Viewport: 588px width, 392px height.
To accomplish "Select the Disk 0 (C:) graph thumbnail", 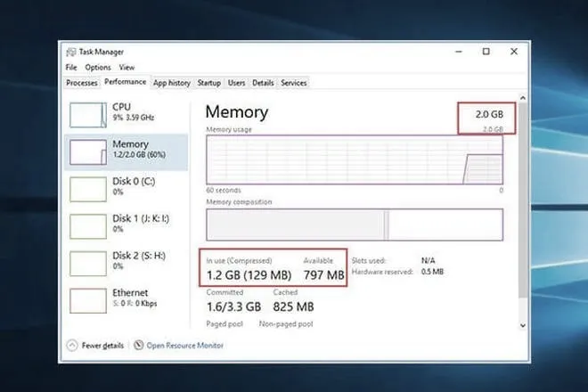I will (x=88, y=189).
